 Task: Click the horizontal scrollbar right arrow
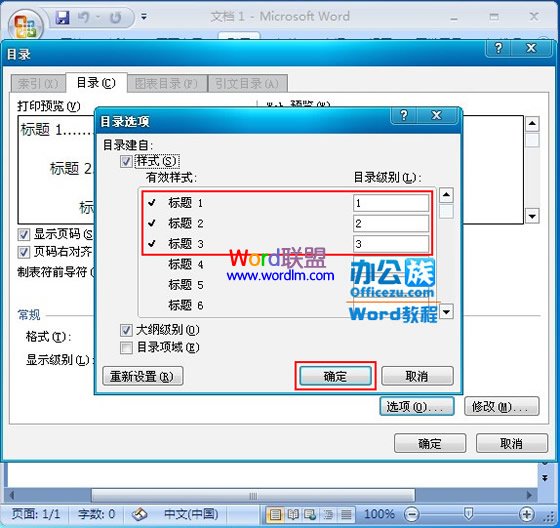(x=530, y=496)
